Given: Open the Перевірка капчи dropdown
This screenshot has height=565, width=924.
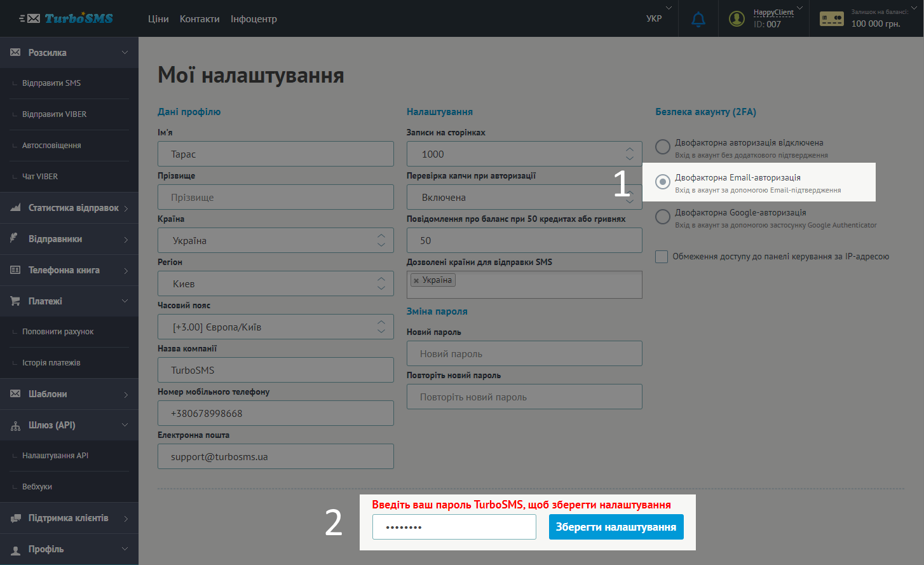Looking at the screenshot, I should click(524, 197).
